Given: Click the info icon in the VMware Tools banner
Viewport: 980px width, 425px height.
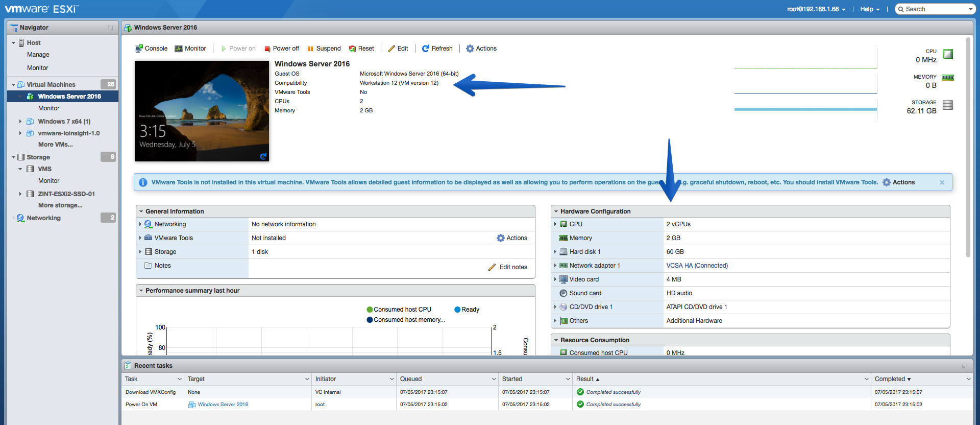Looking at the screenshot, I should coord(143,182).
